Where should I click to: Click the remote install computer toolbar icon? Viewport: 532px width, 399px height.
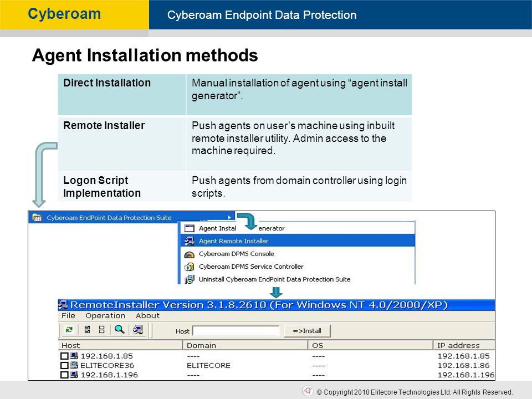(138, 330)
